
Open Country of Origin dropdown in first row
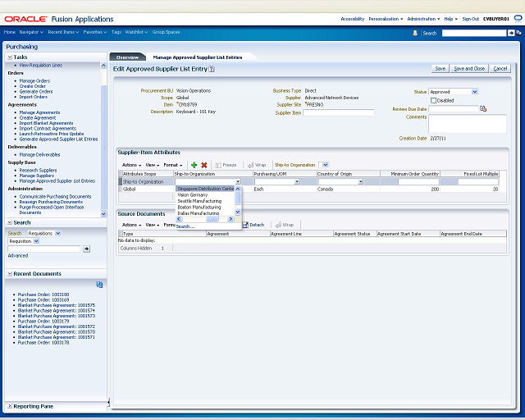(360, 181)
